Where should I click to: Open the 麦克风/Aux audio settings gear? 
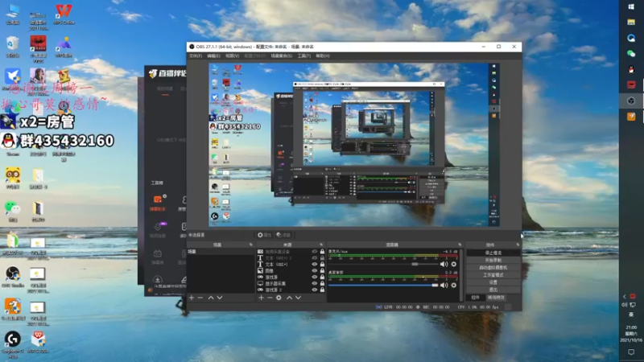click(454, 264)
